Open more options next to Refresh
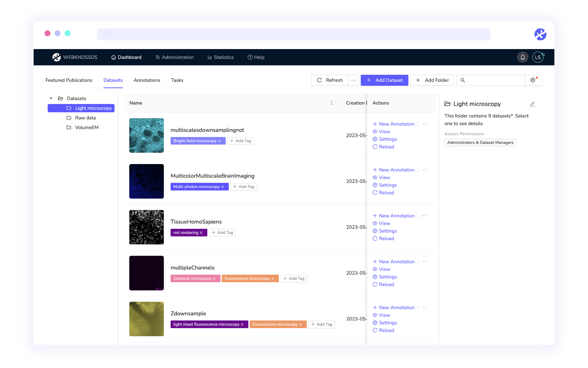This screenshot has height=368, width=588. (x=353, y=80)
